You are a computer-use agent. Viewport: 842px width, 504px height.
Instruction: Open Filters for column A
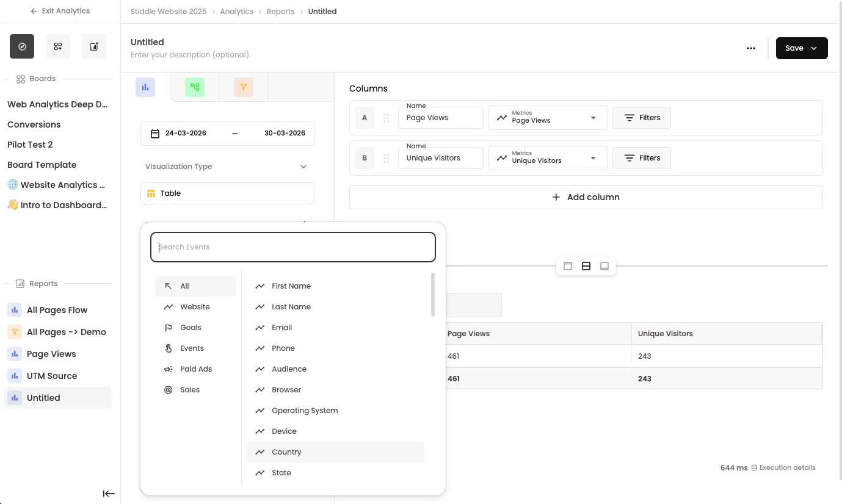pos(642,118)
